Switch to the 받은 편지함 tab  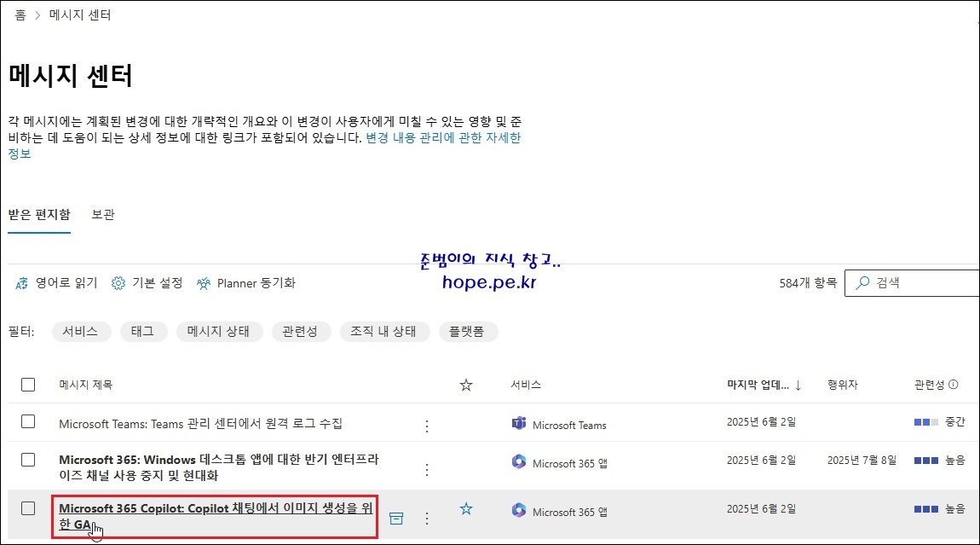coord(38,215)
